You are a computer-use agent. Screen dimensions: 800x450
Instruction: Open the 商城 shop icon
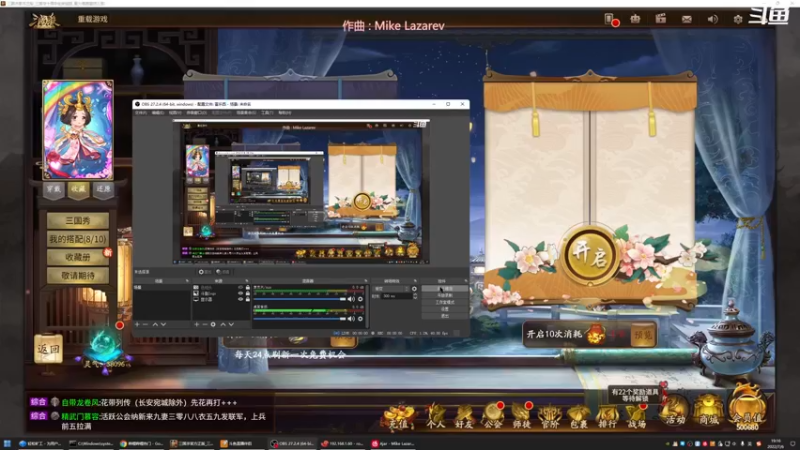click(708, 411)
